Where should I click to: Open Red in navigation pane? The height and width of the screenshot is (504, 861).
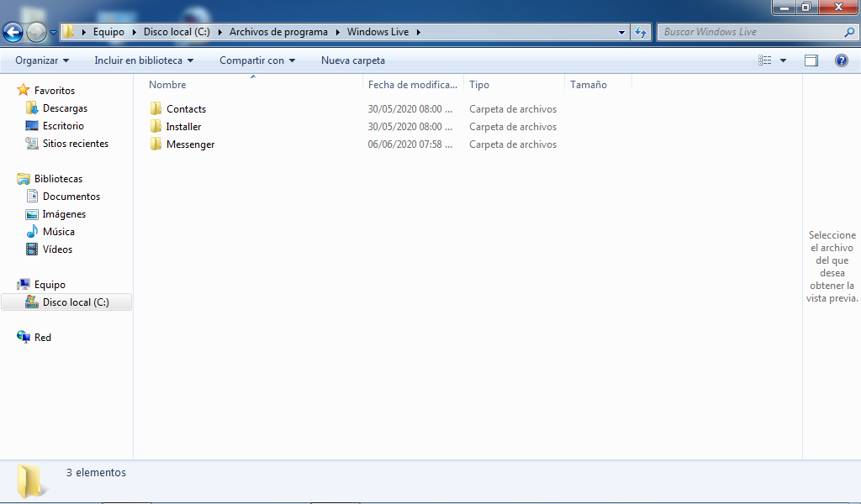43,338
